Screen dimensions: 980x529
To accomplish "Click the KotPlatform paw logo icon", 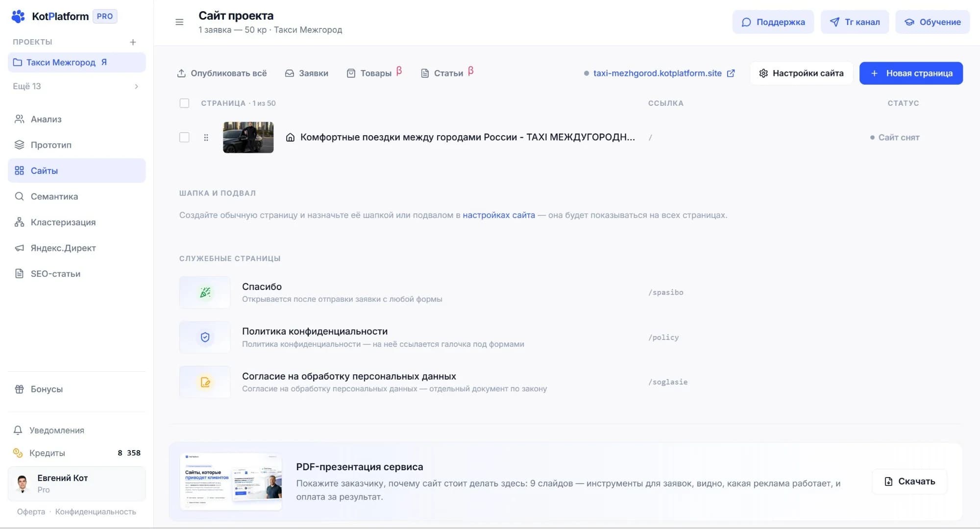I will (x=18, y=16).
